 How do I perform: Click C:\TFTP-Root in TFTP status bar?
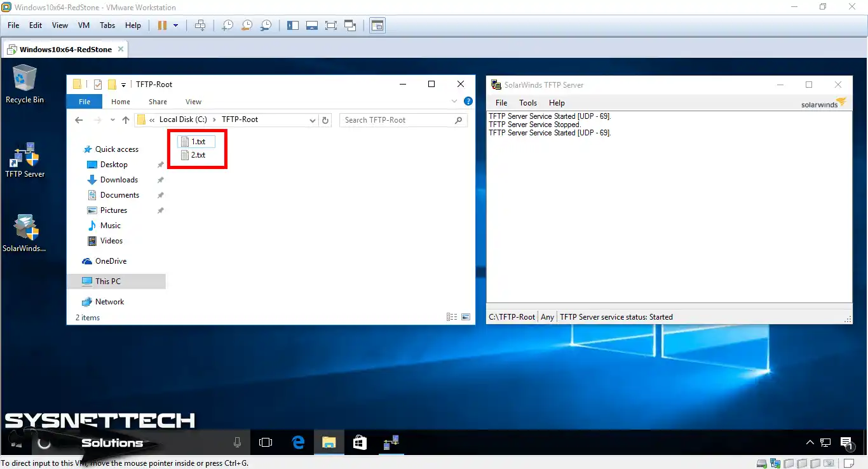coord(512,317)
